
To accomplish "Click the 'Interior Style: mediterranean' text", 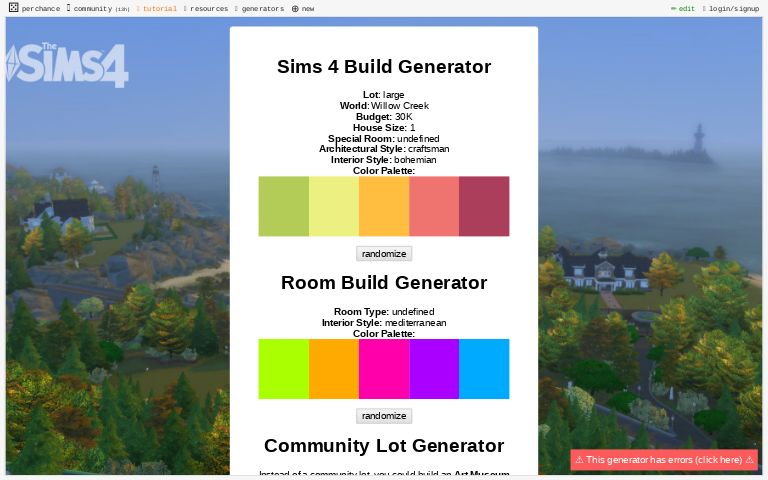I will coord(384,323).
